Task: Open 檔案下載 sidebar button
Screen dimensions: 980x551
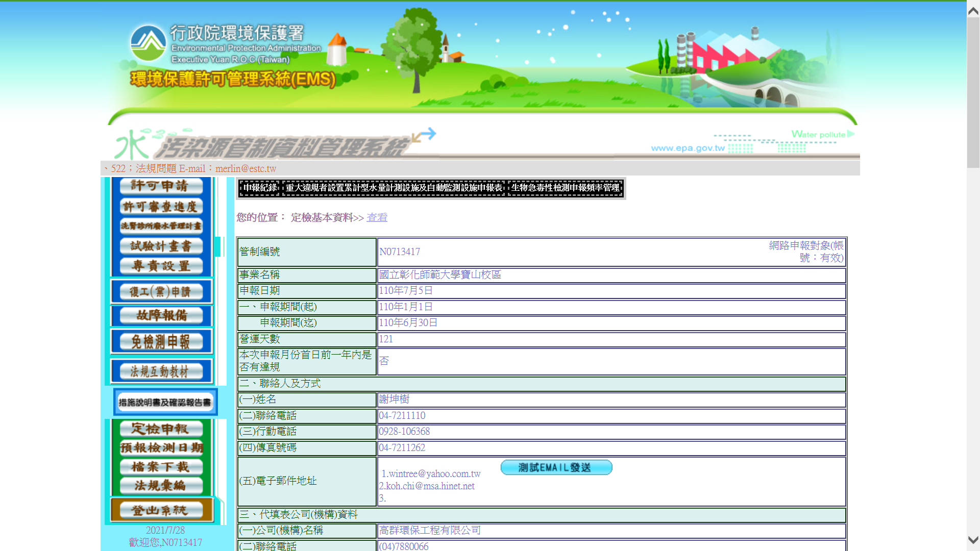Action: click(161, 467)
